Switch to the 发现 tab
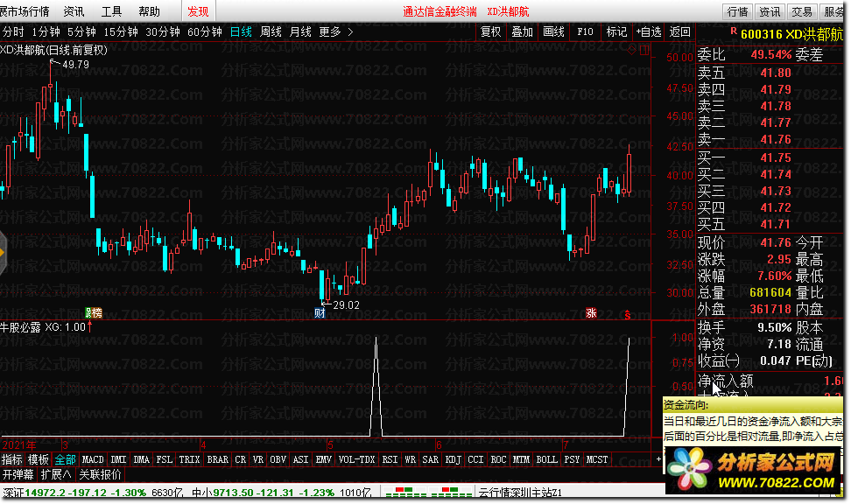Viewport: 851px width, 504px height. coord(198,11)
